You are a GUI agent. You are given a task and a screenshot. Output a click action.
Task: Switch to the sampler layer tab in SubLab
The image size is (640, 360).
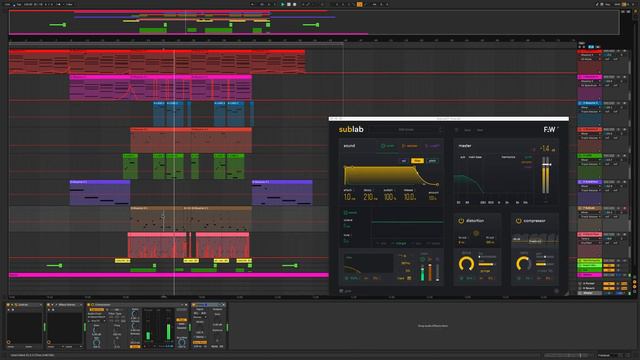coord(410,146)
